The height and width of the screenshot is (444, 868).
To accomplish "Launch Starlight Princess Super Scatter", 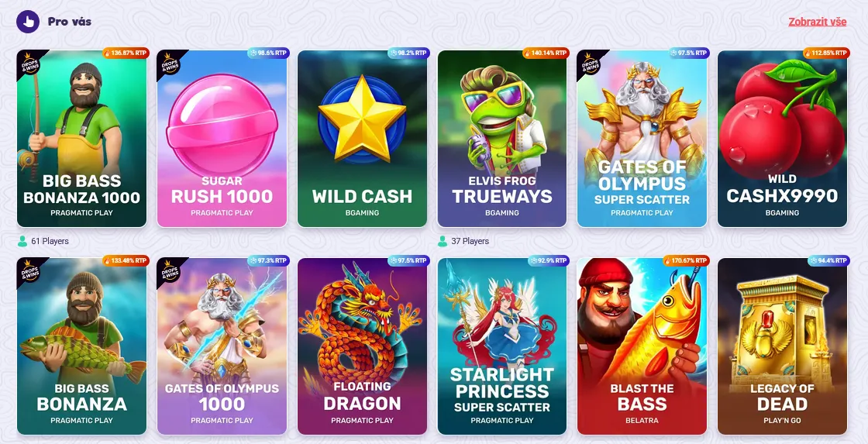I will [x=502, y=346].
